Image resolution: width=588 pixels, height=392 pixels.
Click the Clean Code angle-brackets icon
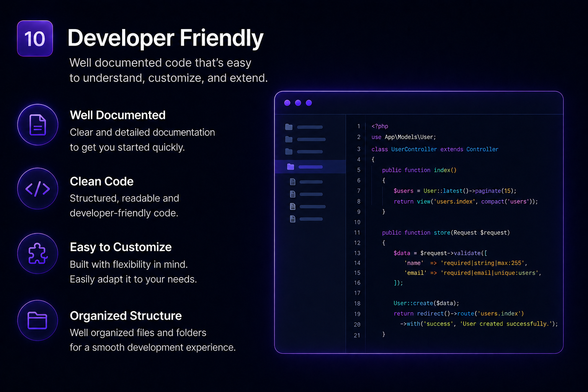coord(38,189)
